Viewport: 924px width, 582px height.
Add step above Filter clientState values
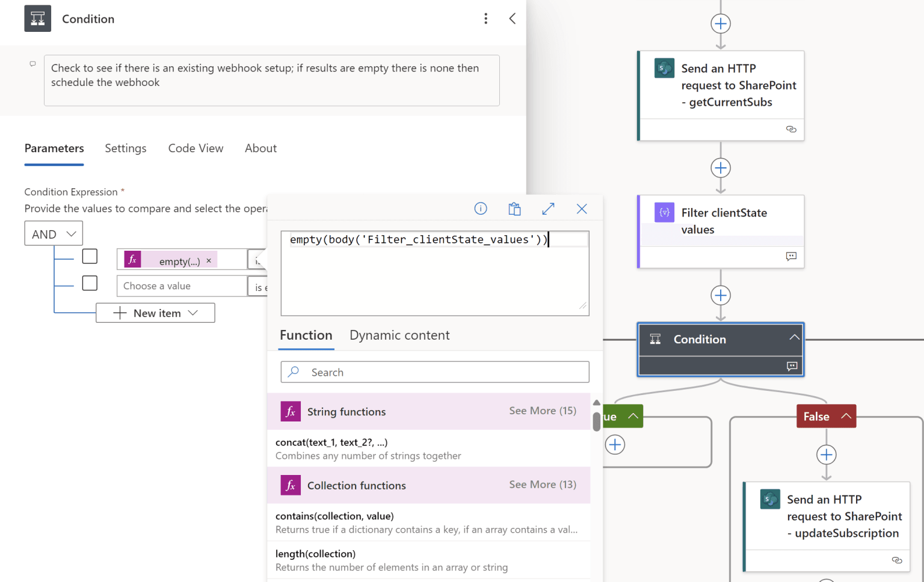pyautogui.click(x=720, y=168)
